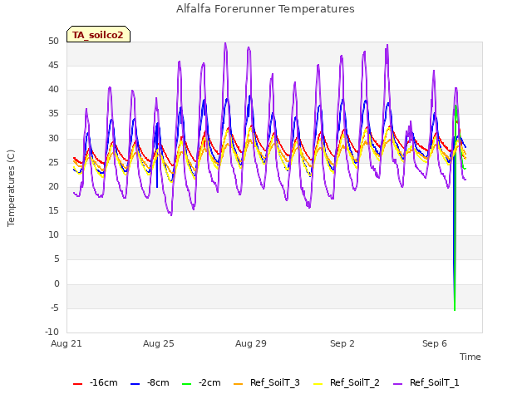Click the 50 y-axis tick label
Viewport: 532px width, 399px height.
click(53, 42)
